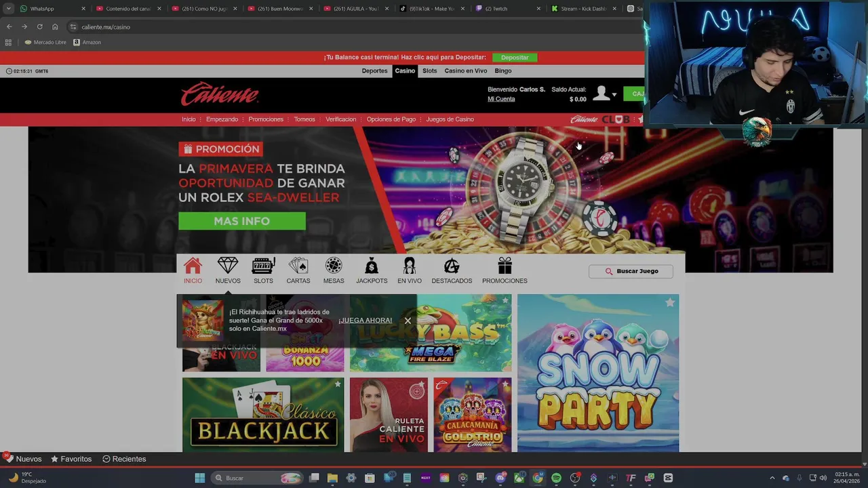
Task: Reload the page with the refresh icon
Action: (x=39, y=26)
